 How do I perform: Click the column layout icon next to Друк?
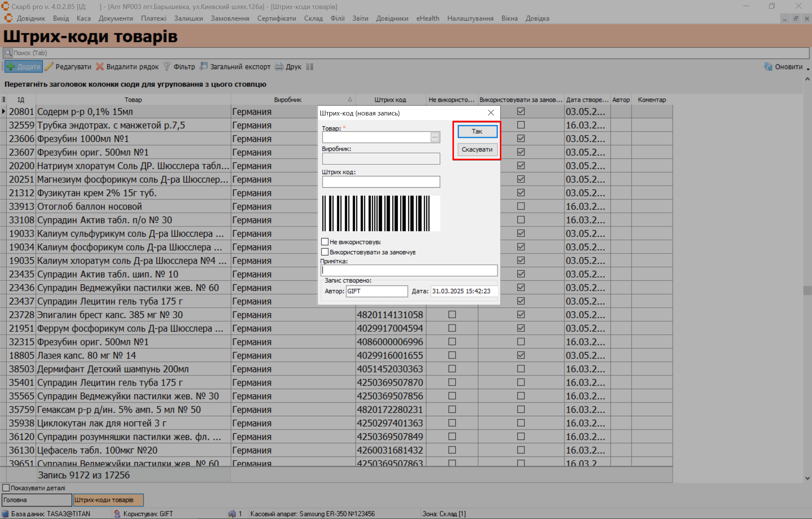click(x=310, y=67)
